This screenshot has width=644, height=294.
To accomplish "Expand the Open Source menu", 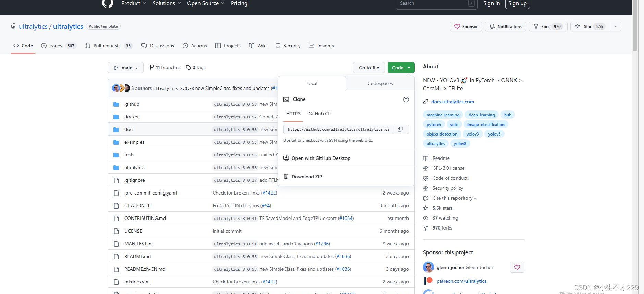I will tap(206, 3).
